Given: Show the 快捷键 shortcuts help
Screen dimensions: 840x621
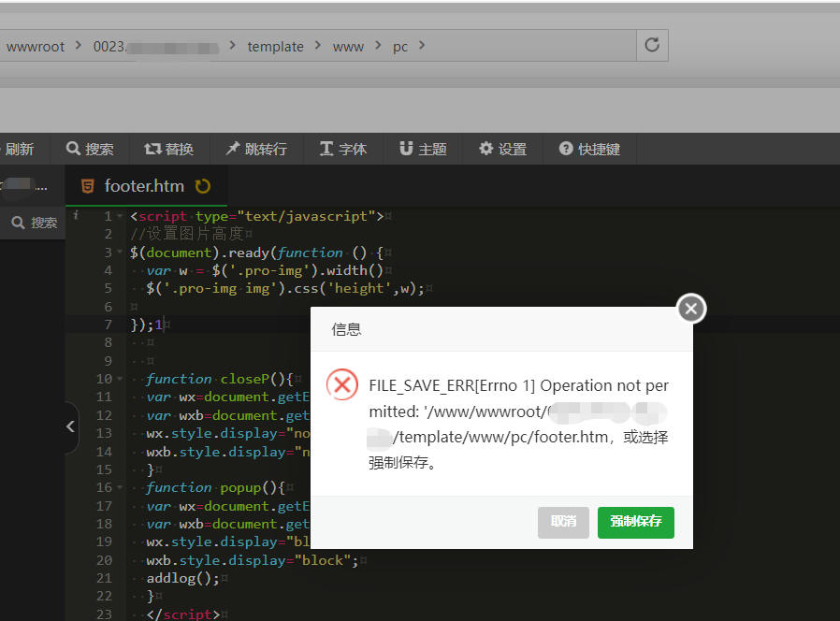Looking at the screenshot, I should (589, 149).
